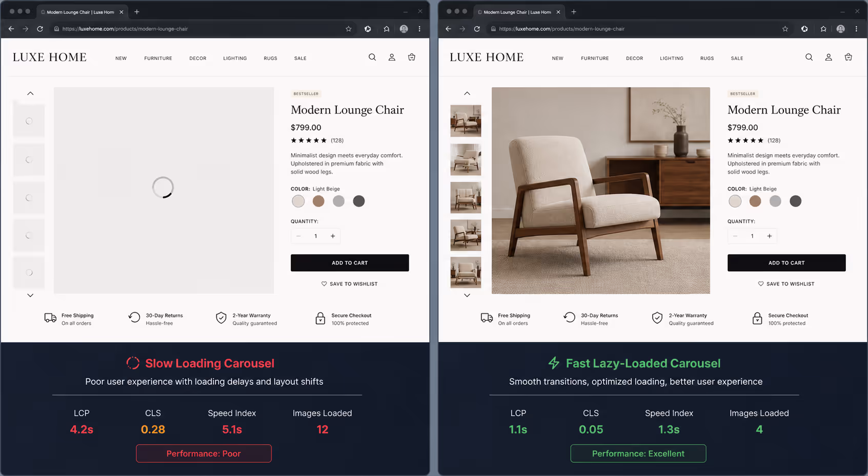Select bottom chair thumbnail in right window

pos(466,273)
